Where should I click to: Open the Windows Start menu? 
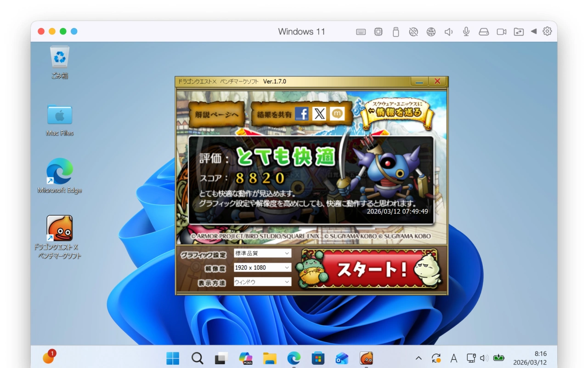pyautogui.click(x=172, y=358)
